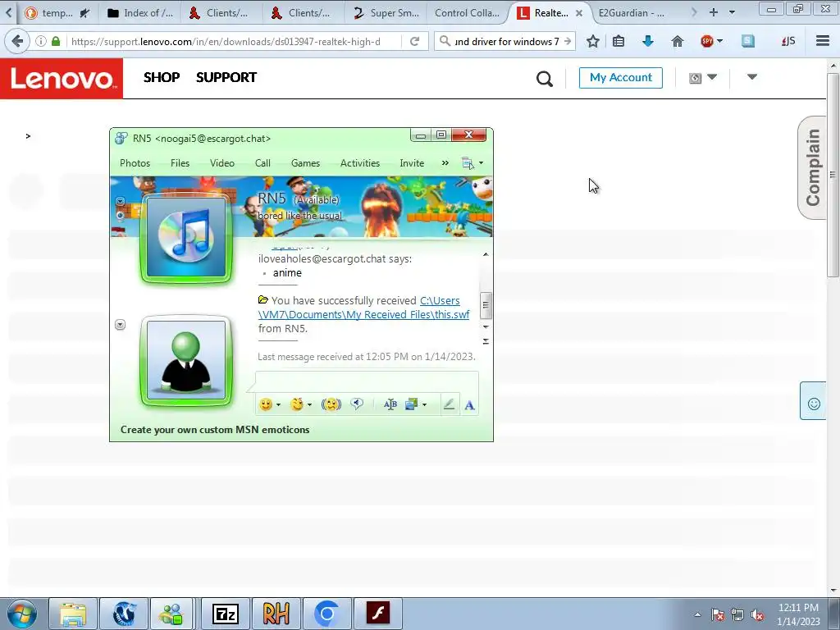This screenshot has height=630, width=840.
Task: Click the blue S extension icon
Action: click(748, 41)
